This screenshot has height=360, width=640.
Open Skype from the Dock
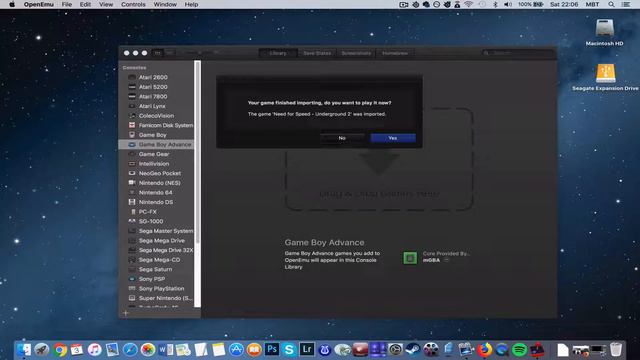pyautogui.click(x=289, y=350)
